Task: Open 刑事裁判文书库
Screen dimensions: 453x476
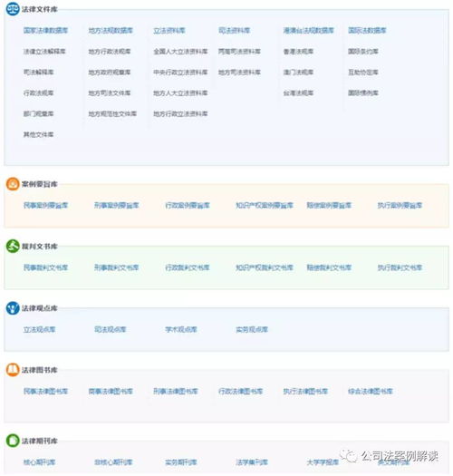Action: click(x=117, y=267)
